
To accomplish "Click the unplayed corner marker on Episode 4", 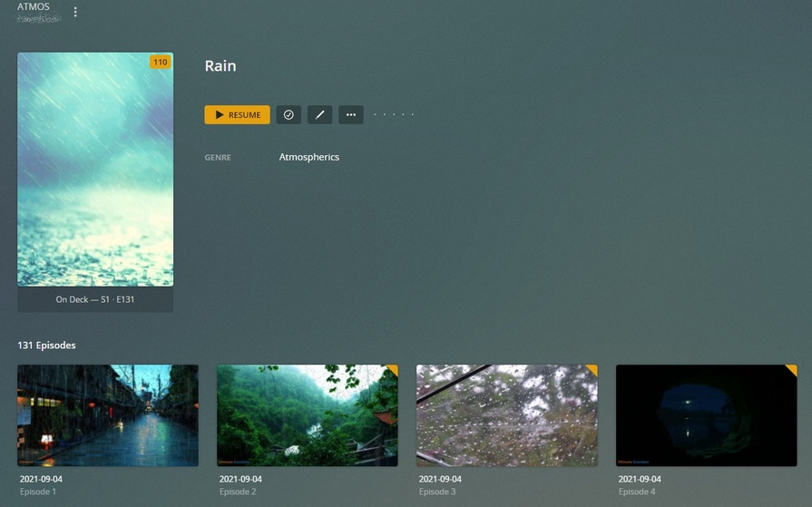I will coord(792,370).
